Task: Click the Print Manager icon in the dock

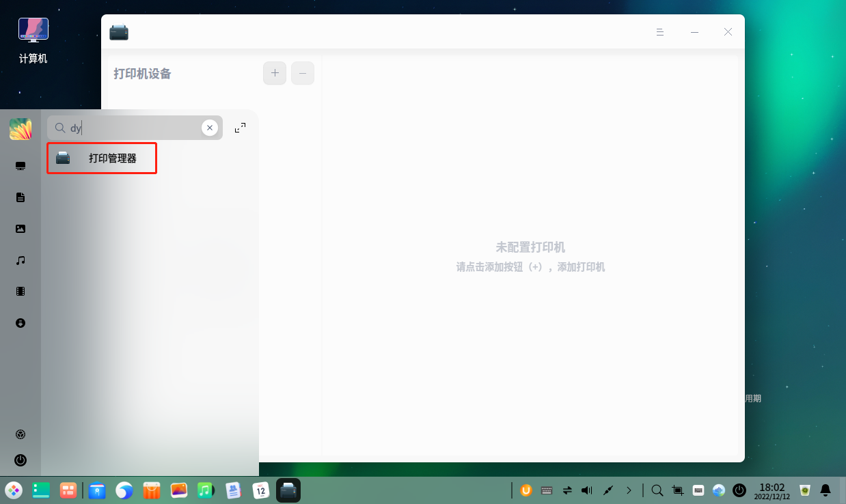Action: coord(288,490)
